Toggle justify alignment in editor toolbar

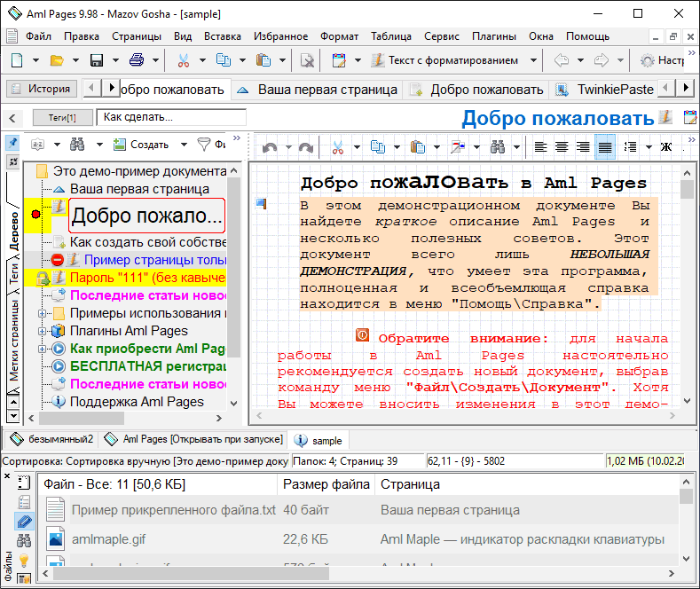[x=605, y=146]
